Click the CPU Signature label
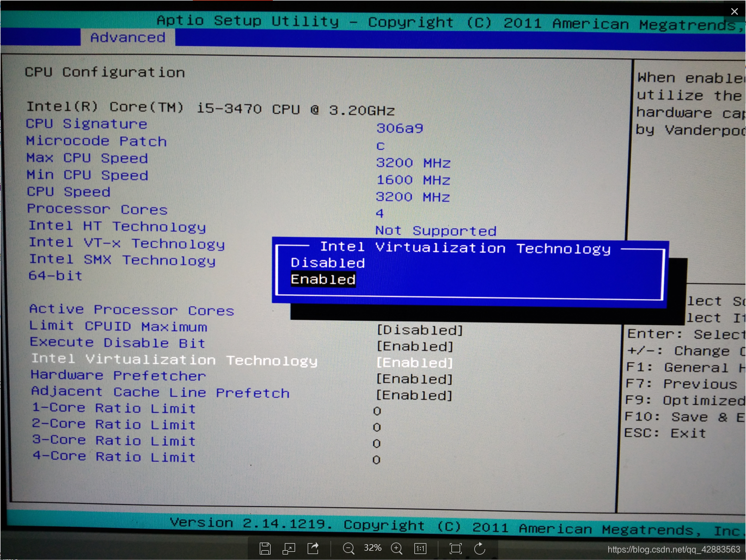Image resolution: width=746 pixels, height=560 pixels. tap(87, 124)
